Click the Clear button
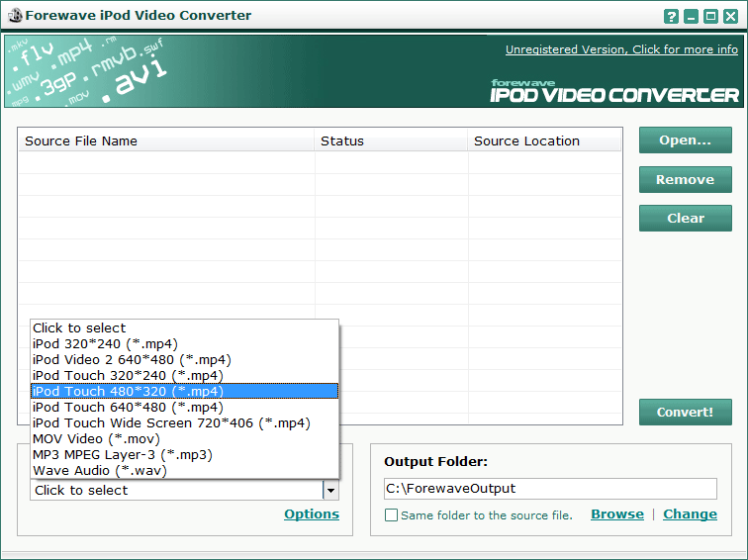The width and height of the screenshot is (748, 560). pos(685,218)
